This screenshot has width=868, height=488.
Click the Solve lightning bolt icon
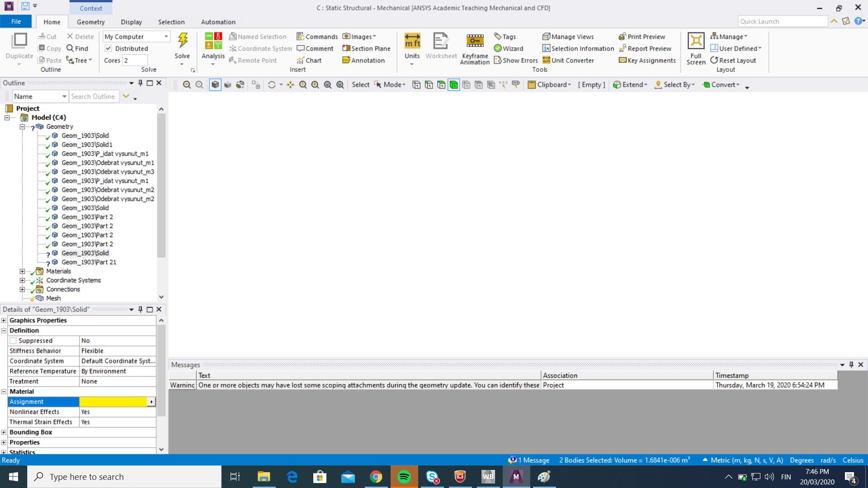[x=183, y=41]
